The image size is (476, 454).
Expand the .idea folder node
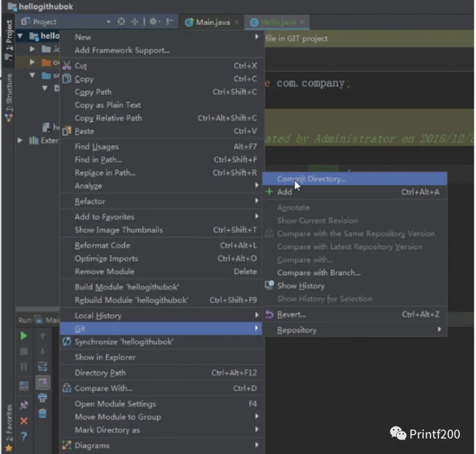32,49
